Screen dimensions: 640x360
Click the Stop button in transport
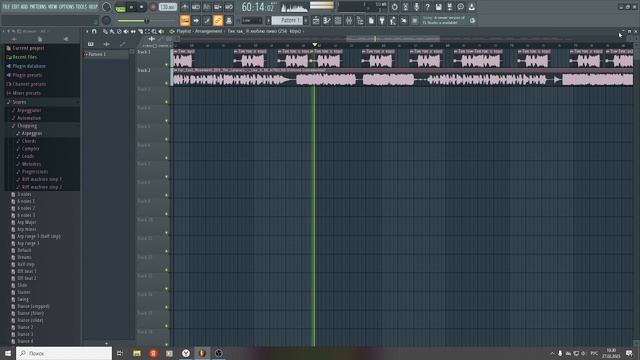141,7
